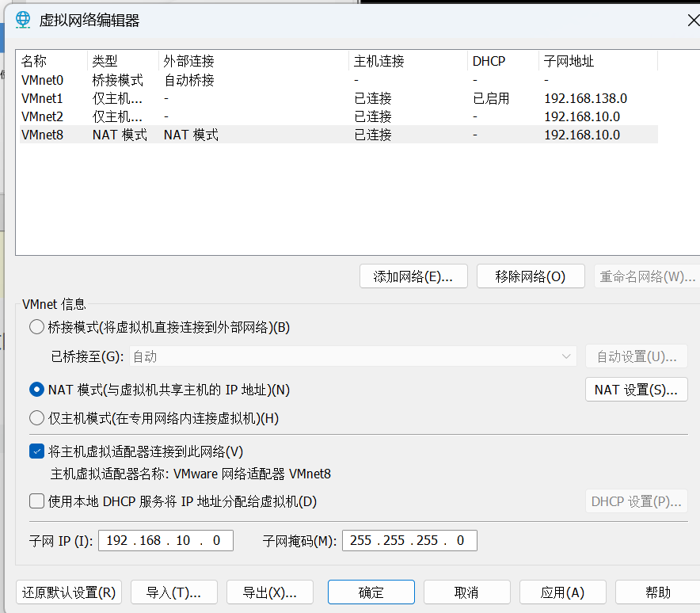Click the 子网掩码 input field
The image size is (700, 613).
coord(409,540)
